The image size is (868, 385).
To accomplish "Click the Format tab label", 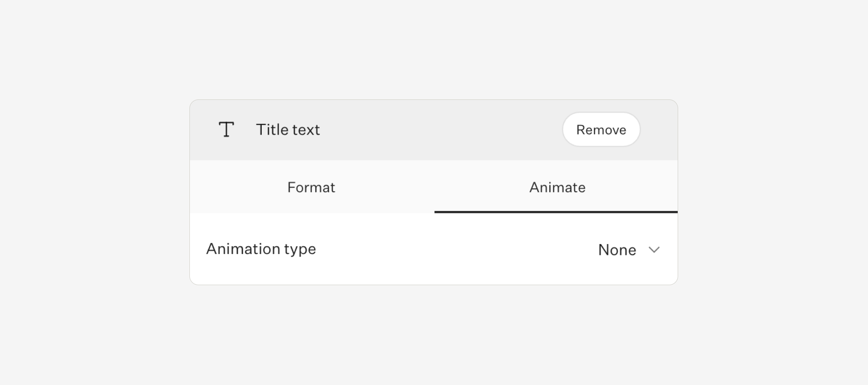I will (311, 187).
